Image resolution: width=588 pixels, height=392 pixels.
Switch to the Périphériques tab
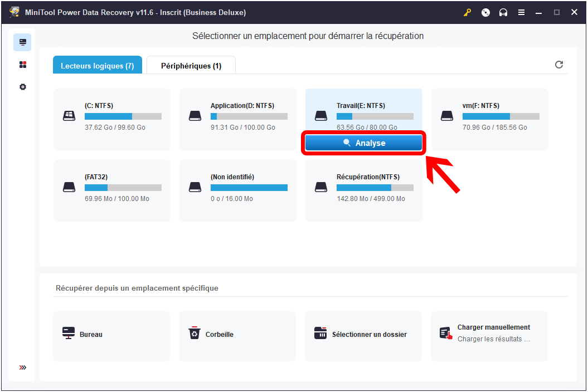tap(191, 66)
